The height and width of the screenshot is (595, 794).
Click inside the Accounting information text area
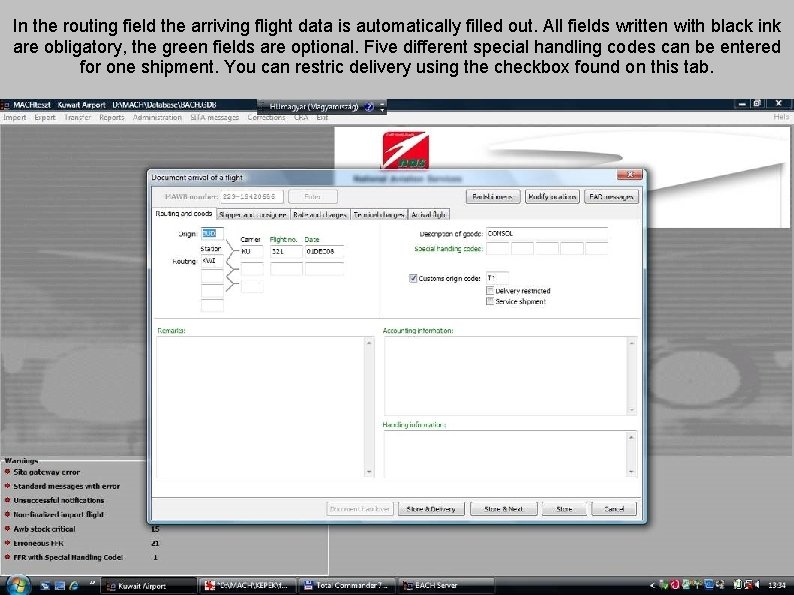[505, 376]
